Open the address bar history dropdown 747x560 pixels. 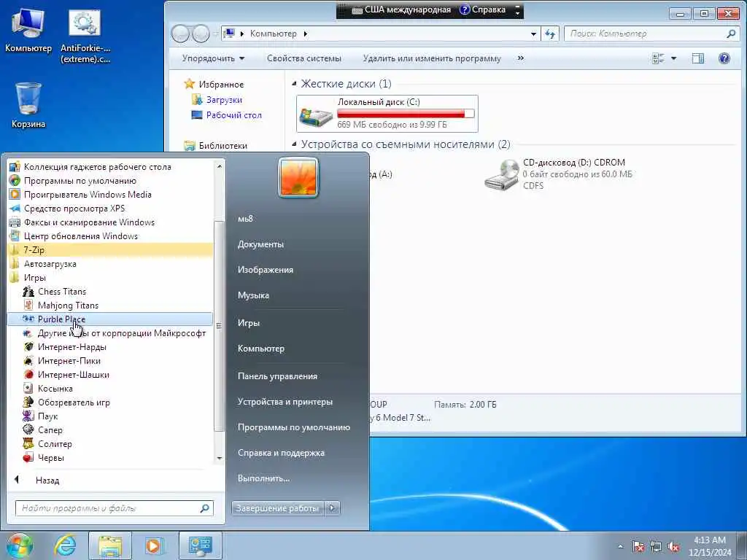coord(533,34)
